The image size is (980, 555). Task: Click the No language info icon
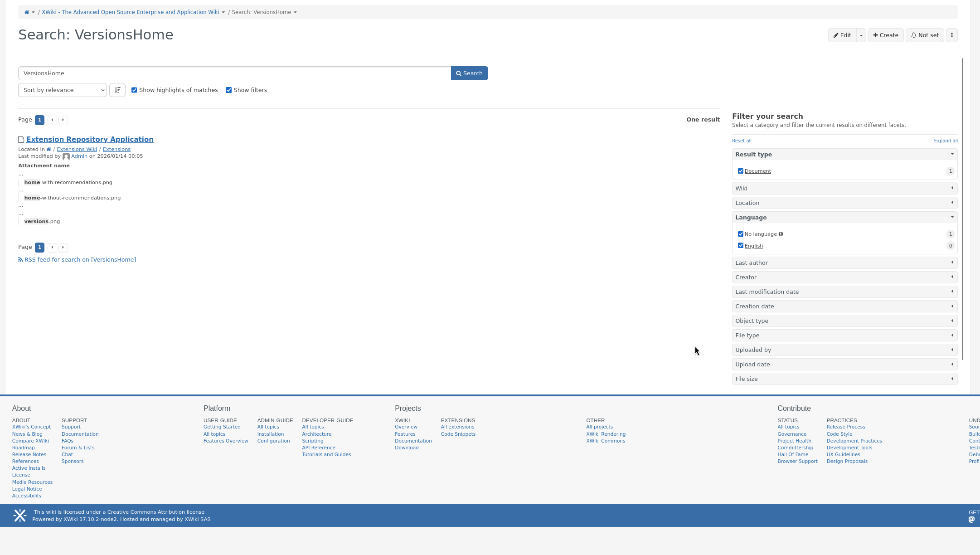click(781, 234)
